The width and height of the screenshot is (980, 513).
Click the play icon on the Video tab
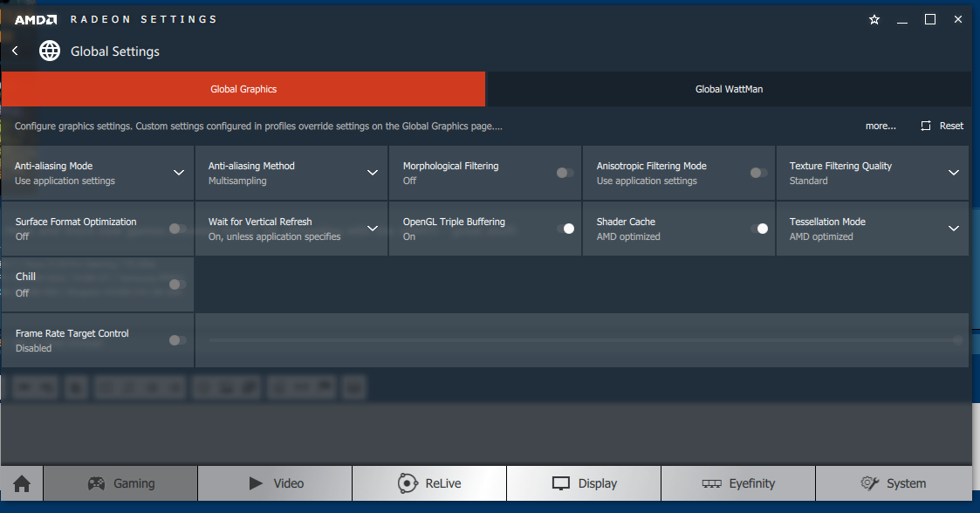point(256,483)
